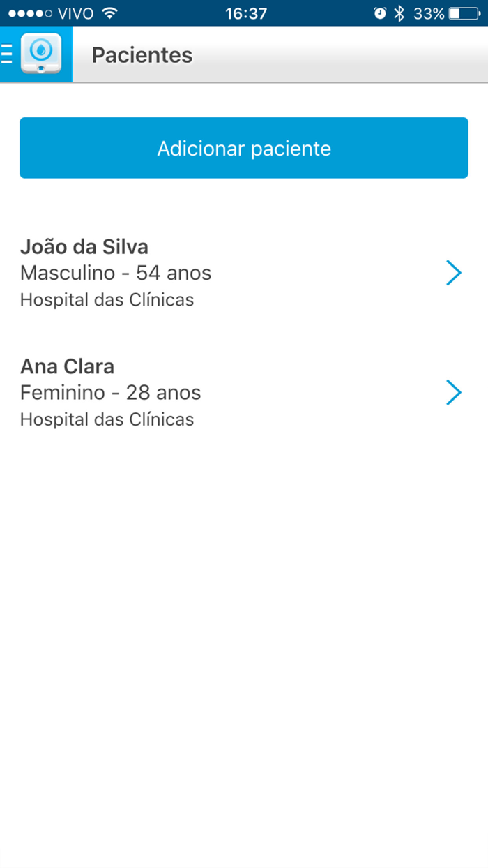Tap the battery charge level display

coord(463,12)
